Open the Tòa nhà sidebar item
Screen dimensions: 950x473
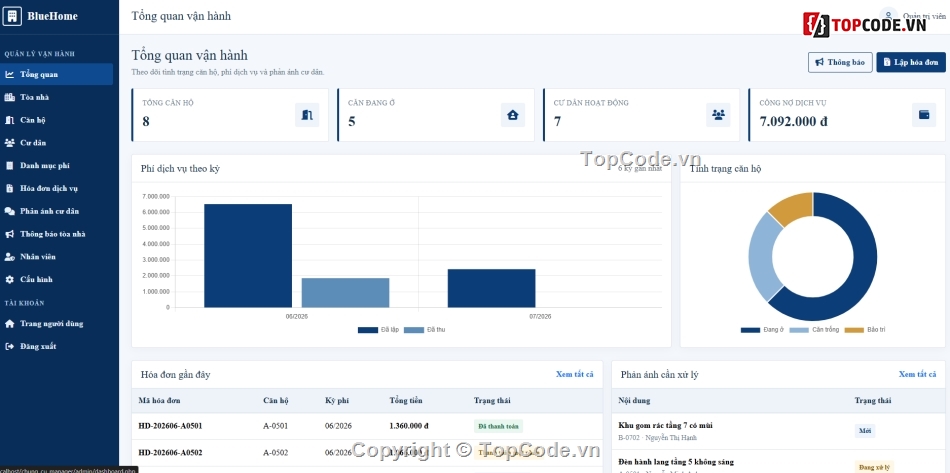(56, 97)
